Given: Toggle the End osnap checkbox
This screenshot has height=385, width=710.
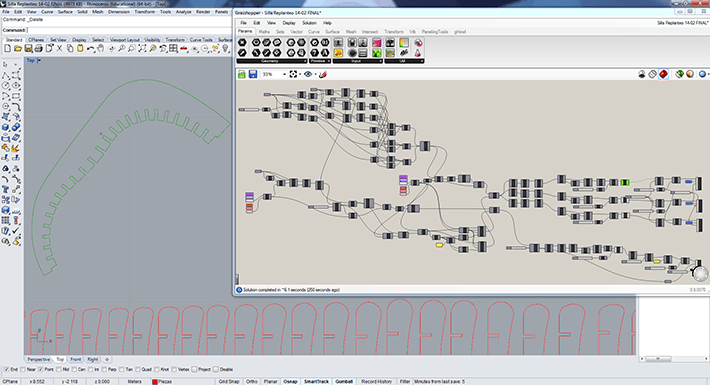Looking at the screenshot, I should click(x=6, y=370).
